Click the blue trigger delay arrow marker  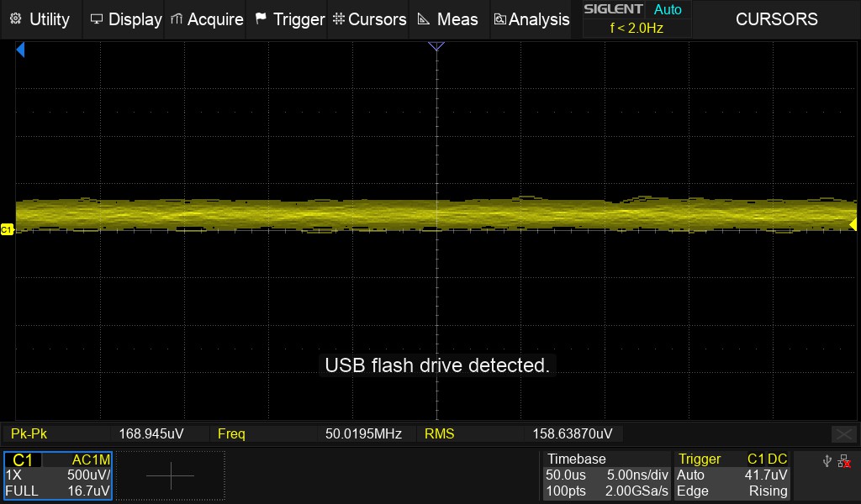[20, 51]
